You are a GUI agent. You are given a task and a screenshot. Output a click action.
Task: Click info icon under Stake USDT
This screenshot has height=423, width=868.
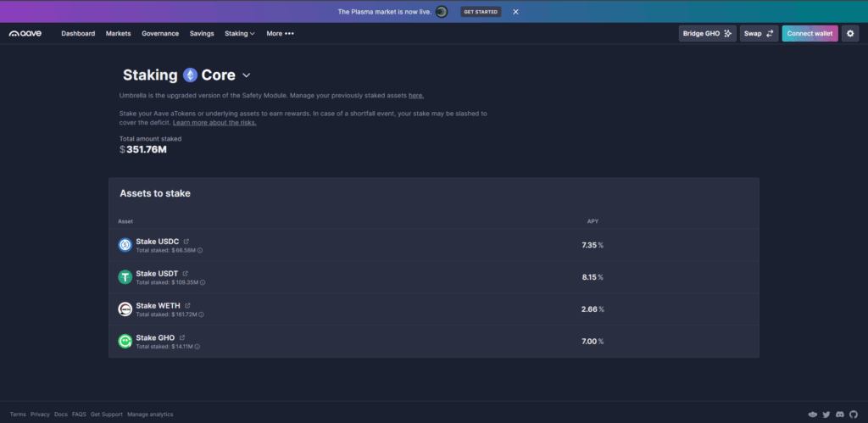tap(203, 282)
